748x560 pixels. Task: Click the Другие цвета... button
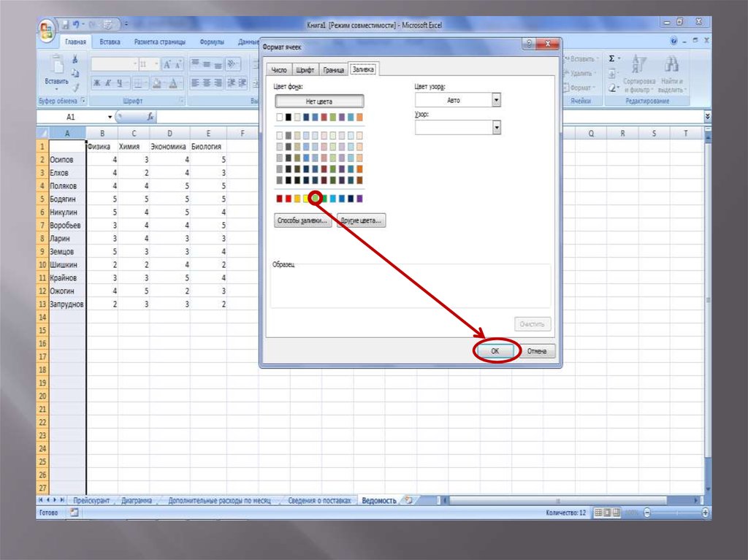pos(361,220)
